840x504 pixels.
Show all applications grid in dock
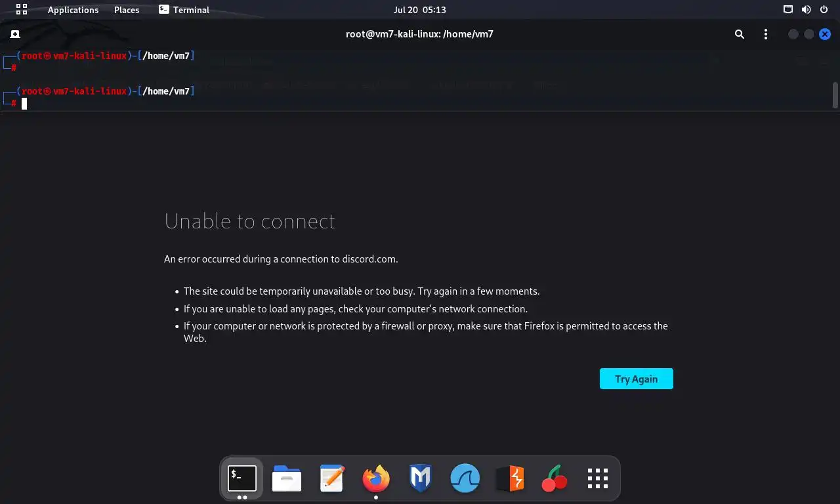click(598, 478)
